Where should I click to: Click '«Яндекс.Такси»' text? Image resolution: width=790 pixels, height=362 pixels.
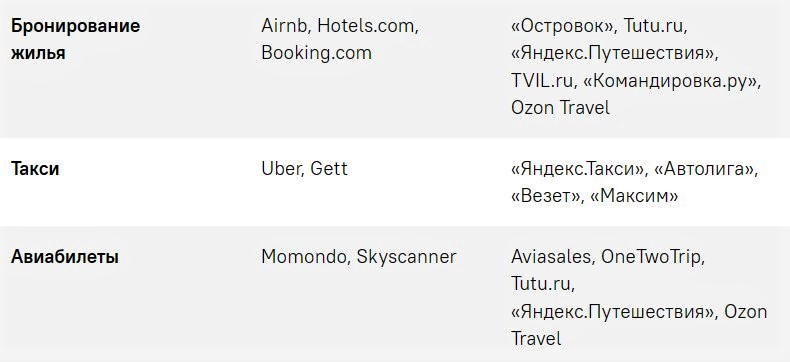point(576,169)
